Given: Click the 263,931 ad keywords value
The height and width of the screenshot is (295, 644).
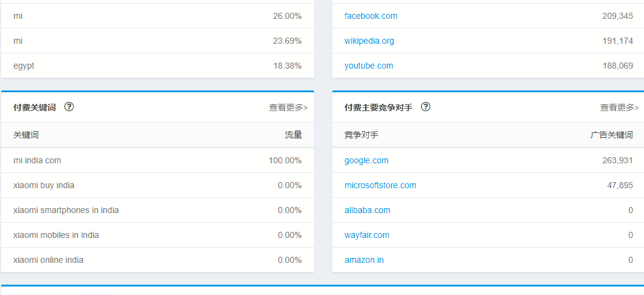Looking at the screenshot, I should 618,160.
